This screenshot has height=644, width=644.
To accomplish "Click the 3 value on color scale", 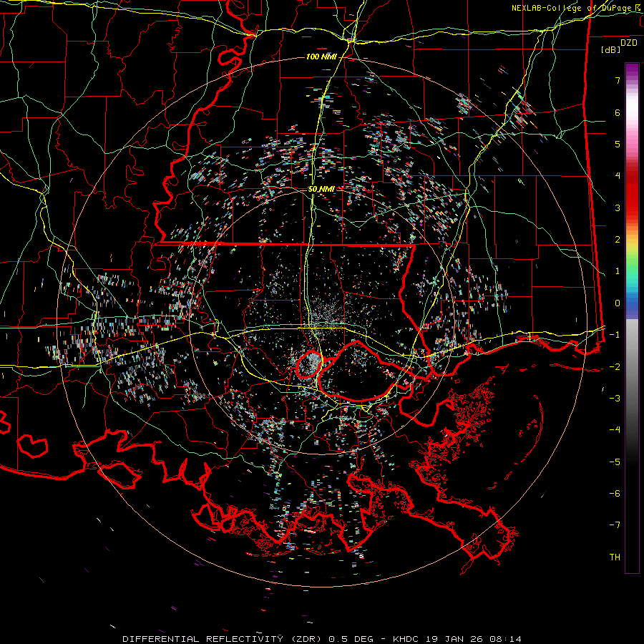I will coord(618,208).
